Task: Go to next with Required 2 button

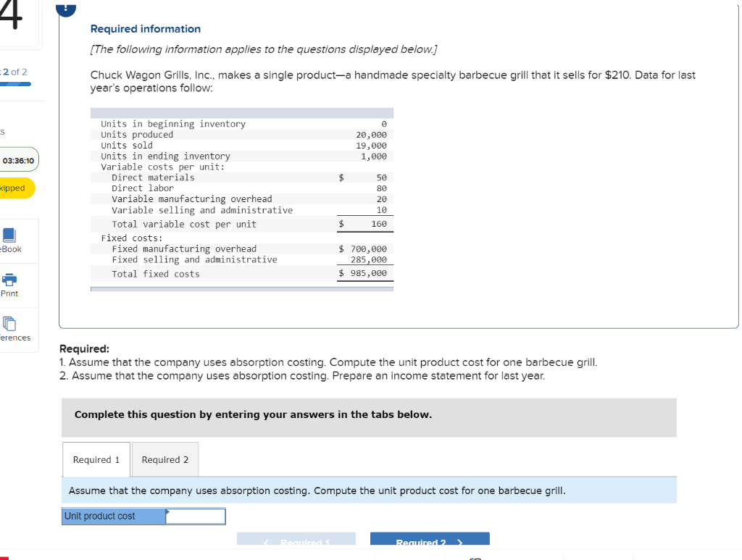Action: coord(430,540)
